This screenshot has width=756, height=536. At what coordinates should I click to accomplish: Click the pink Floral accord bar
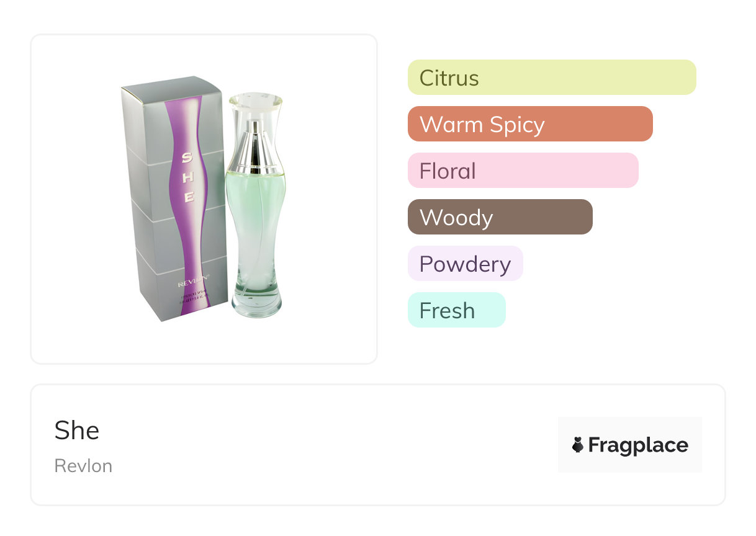point(523,171)
